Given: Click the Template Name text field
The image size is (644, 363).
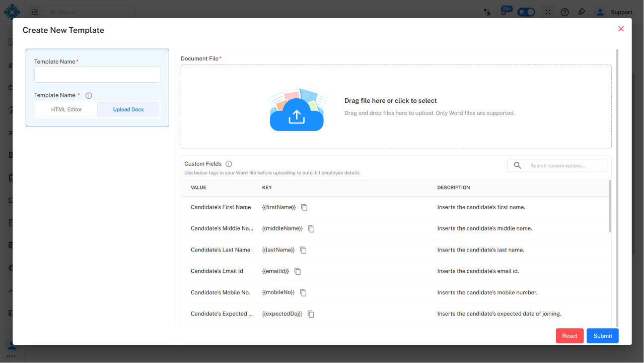Looking at the screenshot, I should (x=98, y=75).
